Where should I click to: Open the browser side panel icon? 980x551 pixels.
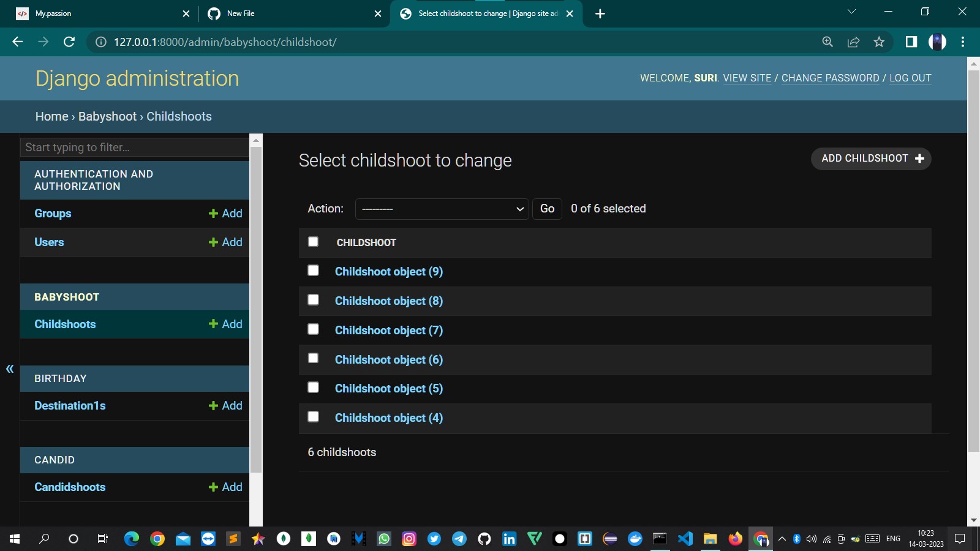[x=911, y=42]
